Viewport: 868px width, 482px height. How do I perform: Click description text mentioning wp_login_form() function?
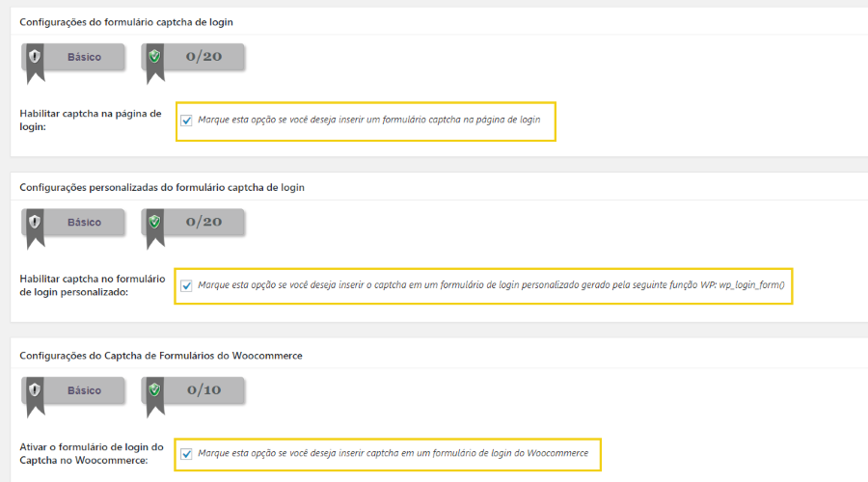491,285
